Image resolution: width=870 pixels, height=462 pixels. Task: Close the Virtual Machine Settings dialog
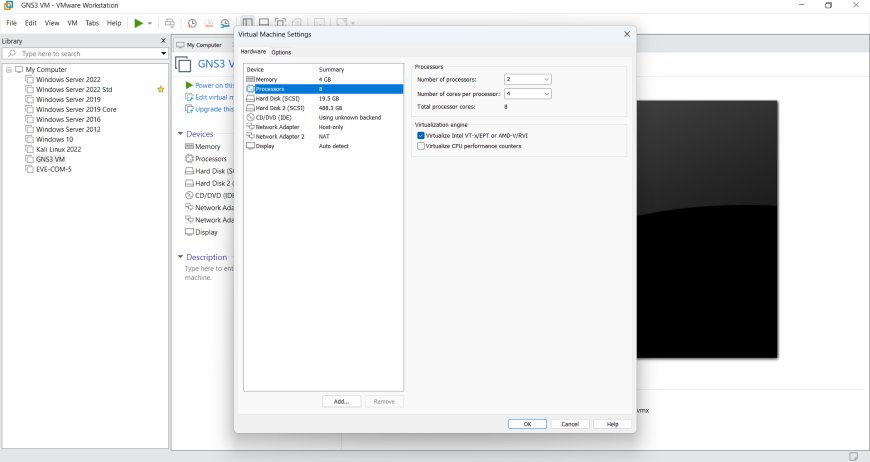pos(627,34)
